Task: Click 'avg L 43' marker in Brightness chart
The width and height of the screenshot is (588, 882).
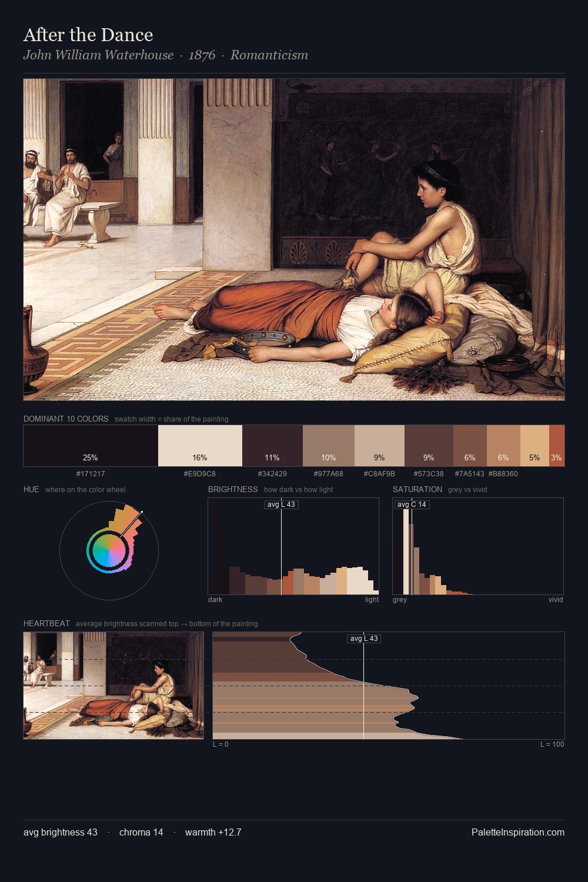Action: pos(282,505)
